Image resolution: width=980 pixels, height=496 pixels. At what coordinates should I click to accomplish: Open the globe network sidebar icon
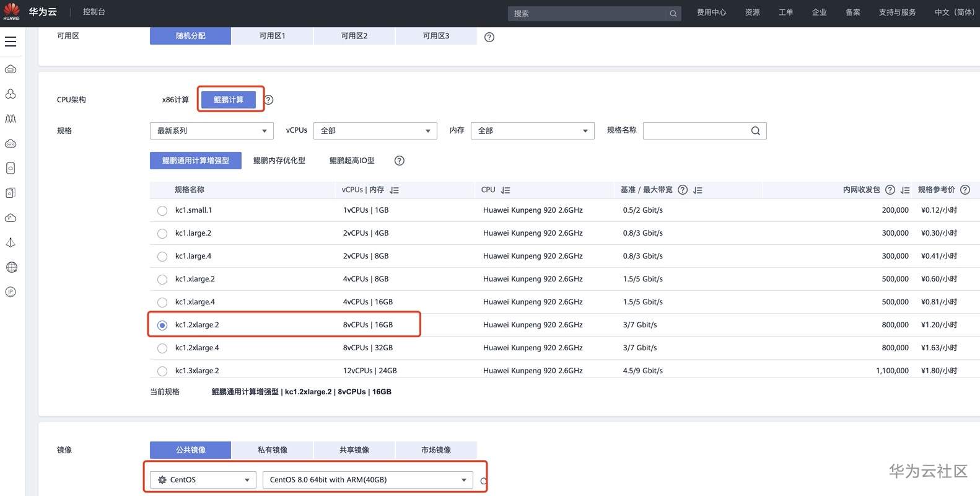click(x=11, y=267)
